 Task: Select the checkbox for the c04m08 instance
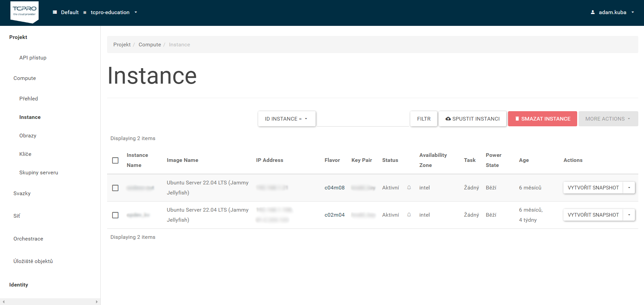click(115, 188)
